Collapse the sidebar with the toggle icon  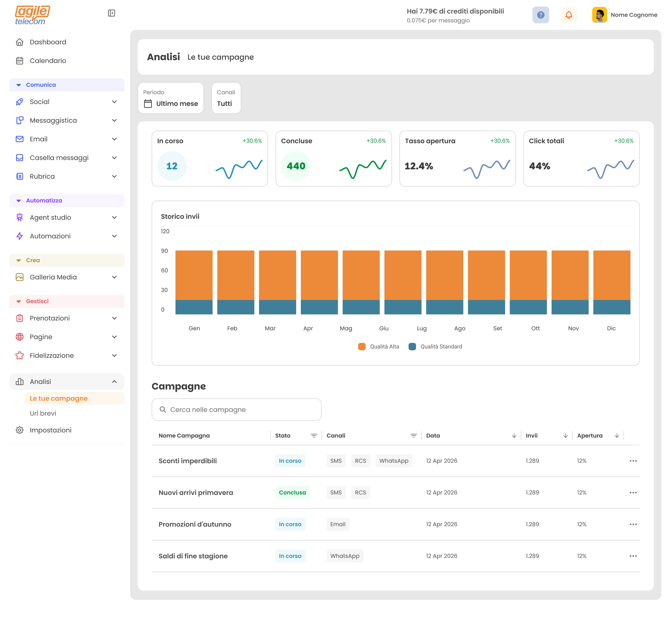click(112, 13)
